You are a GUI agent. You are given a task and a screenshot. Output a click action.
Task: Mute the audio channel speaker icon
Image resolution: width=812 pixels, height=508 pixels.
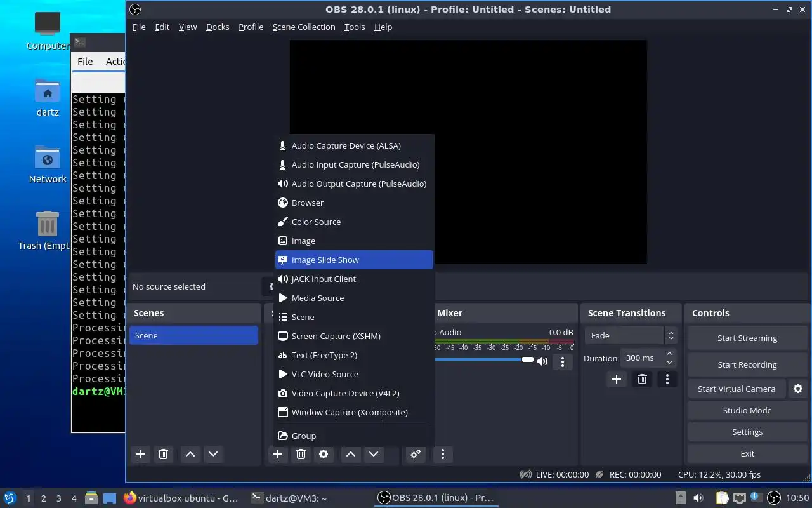coord(542,361)
